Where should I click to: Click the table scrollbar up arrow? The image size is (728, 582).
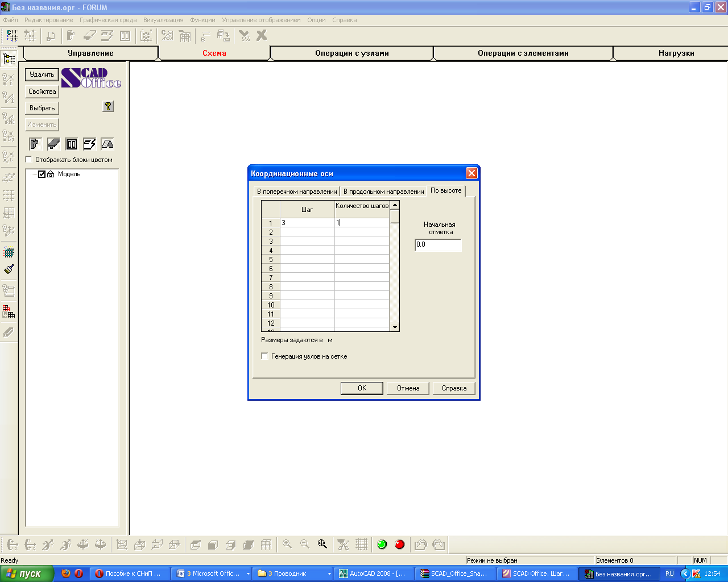click(395, 205)
